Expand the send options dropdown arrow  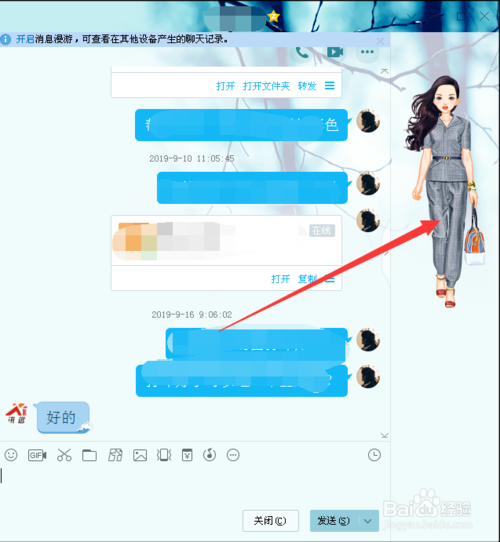click(369, 521)
